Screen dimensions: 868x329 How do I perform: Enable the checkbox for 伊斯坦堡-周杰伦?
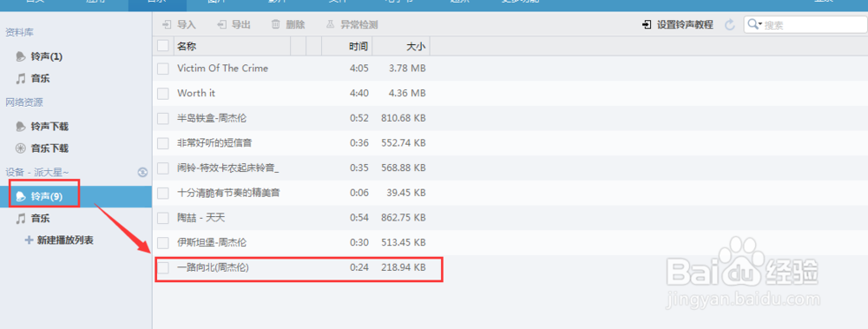click(163, 242)
